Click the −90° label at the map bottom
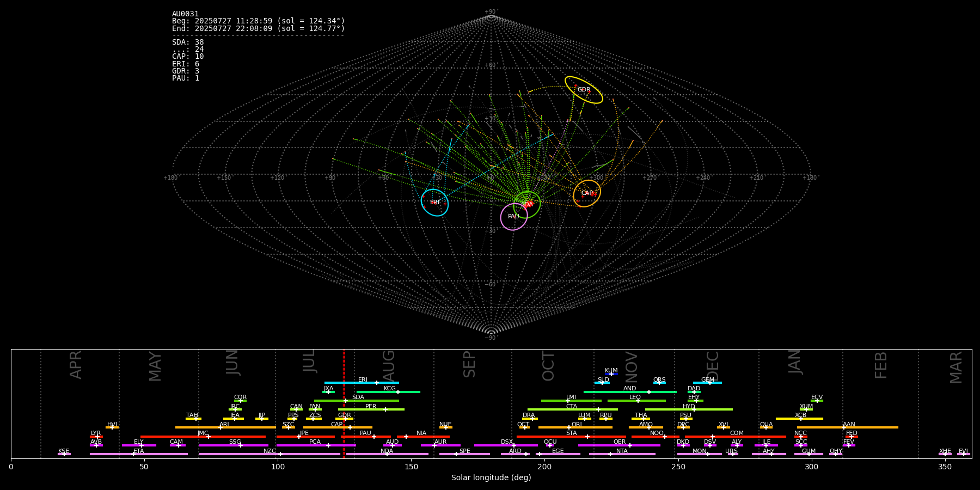Screen dimensions: 980x490 [x=491, y=338]
